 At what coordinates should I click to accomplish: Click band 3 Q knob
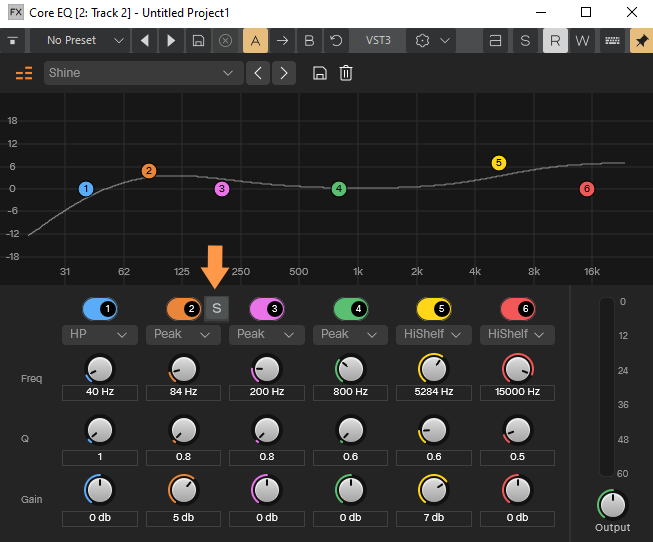click(x=267, y=430)
